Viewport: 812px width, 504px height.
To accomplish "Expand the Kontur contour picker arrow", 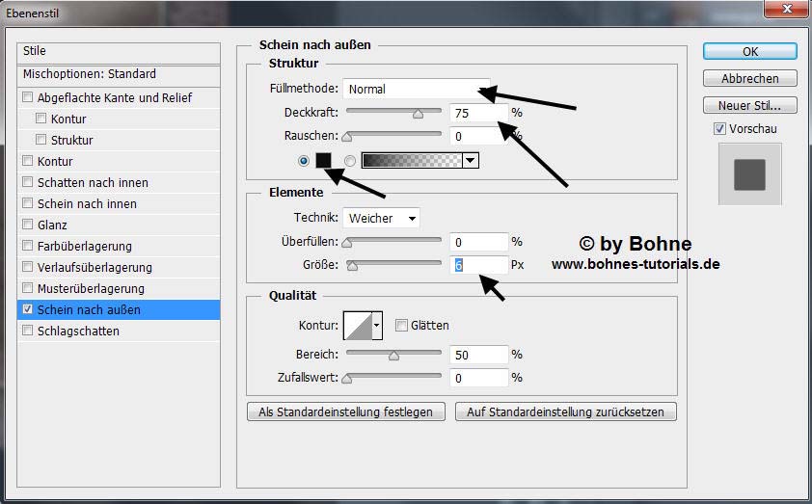I will [377, 326].
